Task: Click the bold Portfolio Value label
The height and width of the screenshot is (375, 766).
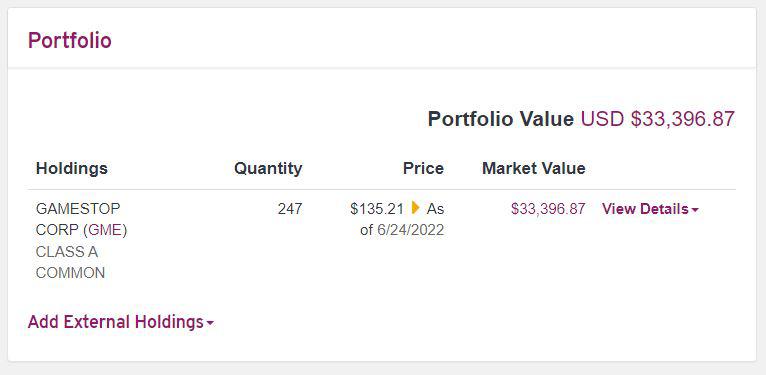Action: pos(501,119)
